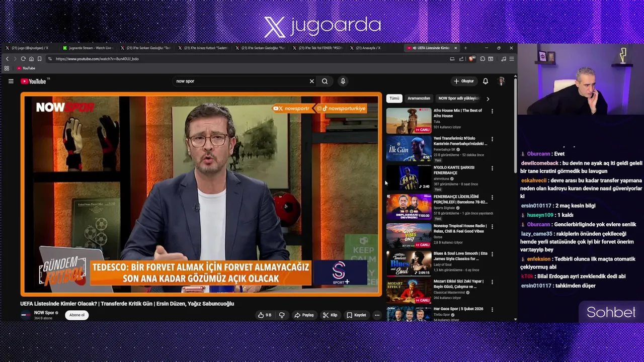Open browser extensions puzzle icon
Image resolution: width=644 pixels, height=362 pixels.
point(482,59)
